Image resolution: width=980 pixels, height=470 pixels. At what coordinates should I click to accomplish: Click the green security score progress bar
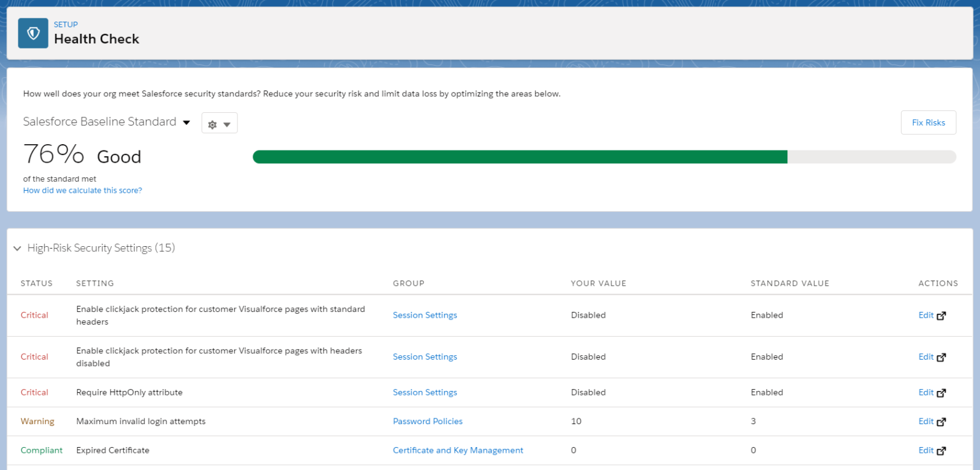coord(521,156)
